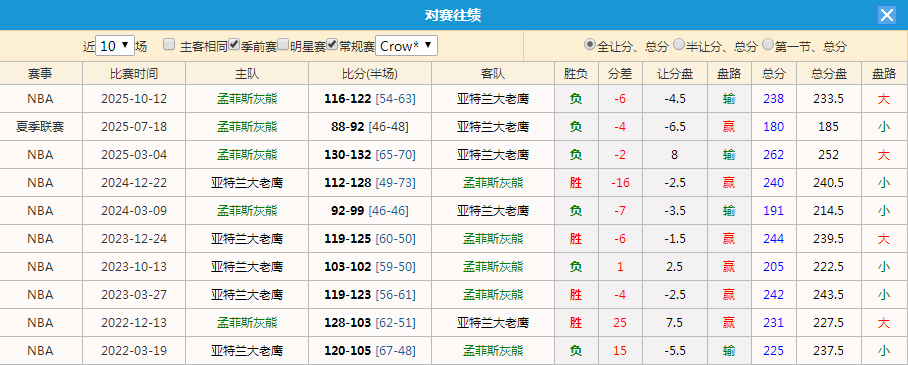Screen dimensions: 908x365
Task: Click the handicap value 7.5
Action: coord(675,323)
